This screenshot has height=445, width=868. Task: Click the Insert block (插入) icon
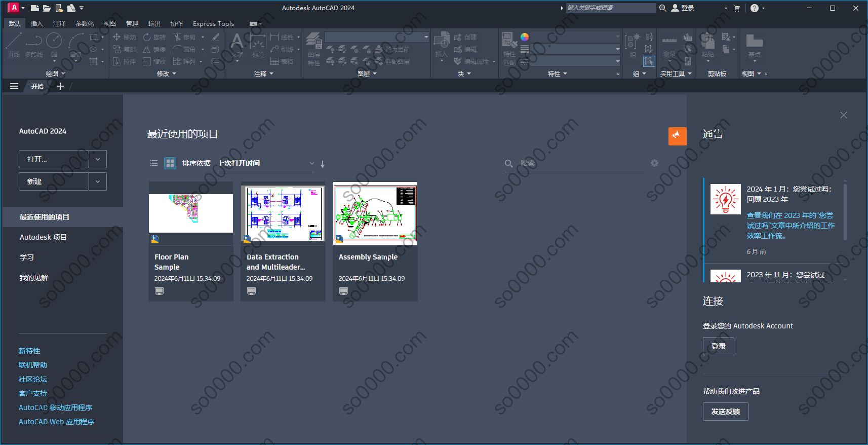coord(442,41)
